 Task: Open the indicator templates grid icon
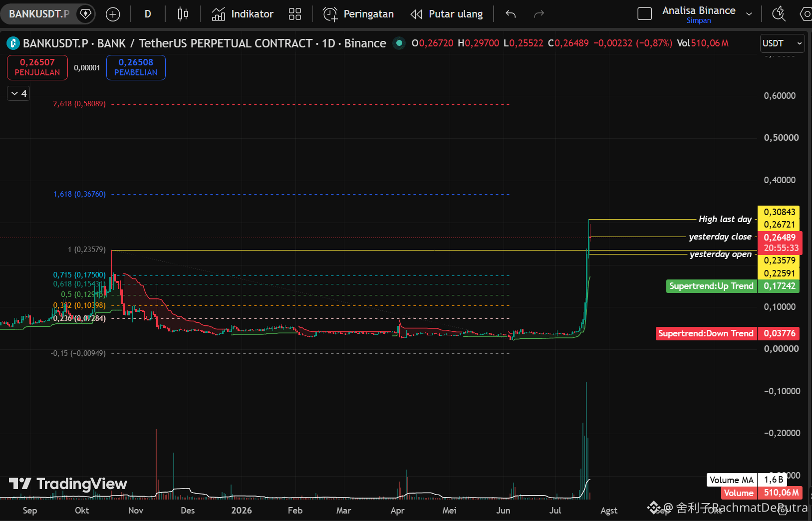[x=295, y=14]
